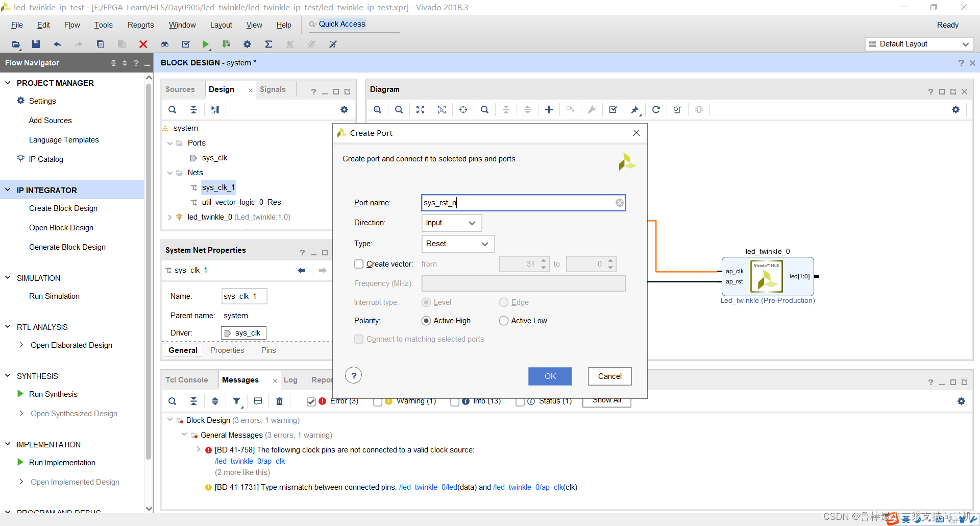Open the Reports menu

coord(140,25)
